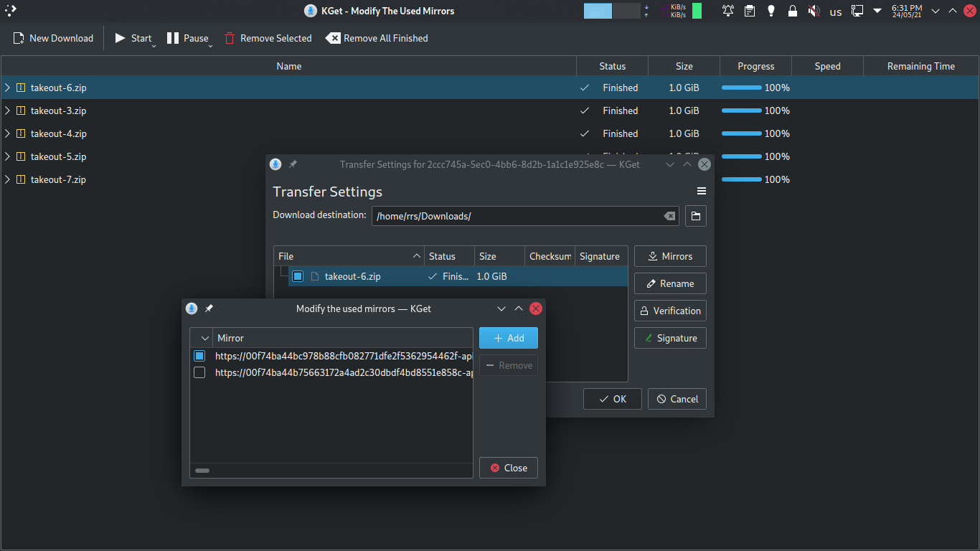Expand the takeout-4.zip transfer row
Image resolution: width=980 pixels, height=551 pixels.
7,133
